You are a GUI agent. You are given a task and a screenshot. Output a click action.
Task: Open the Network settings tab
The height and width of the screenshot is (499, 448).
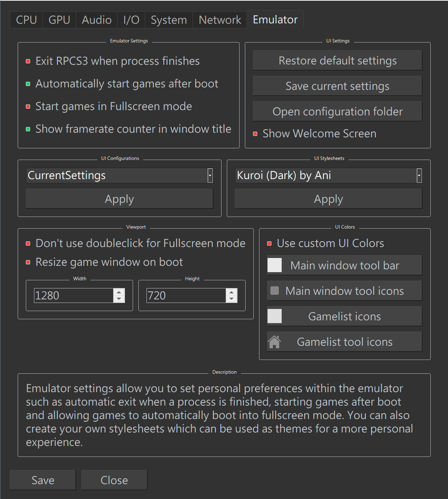point(219,19)
